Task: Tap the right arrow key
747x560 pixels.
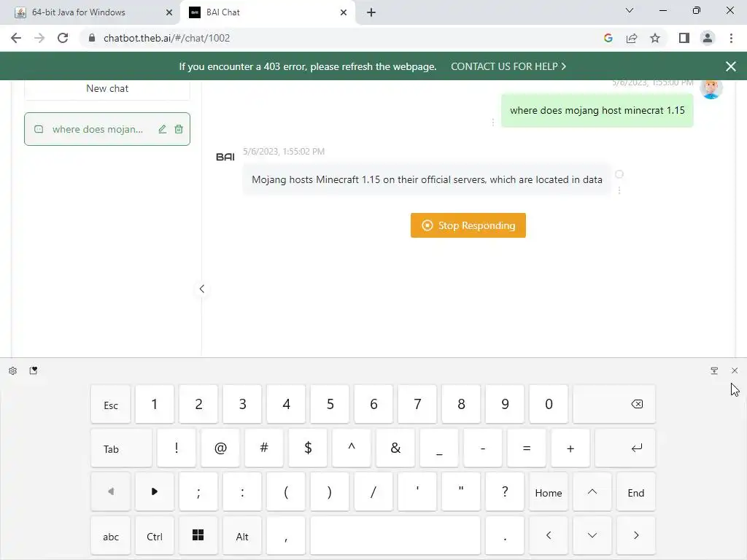Action: (636, 536)
